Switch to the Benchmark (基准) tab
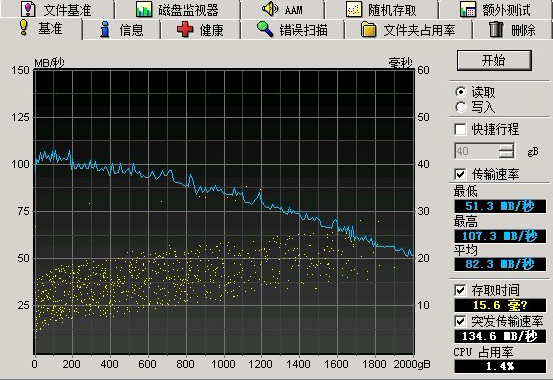Image resolution: width=553 pixels, height=380 pixels. [41, 29]
